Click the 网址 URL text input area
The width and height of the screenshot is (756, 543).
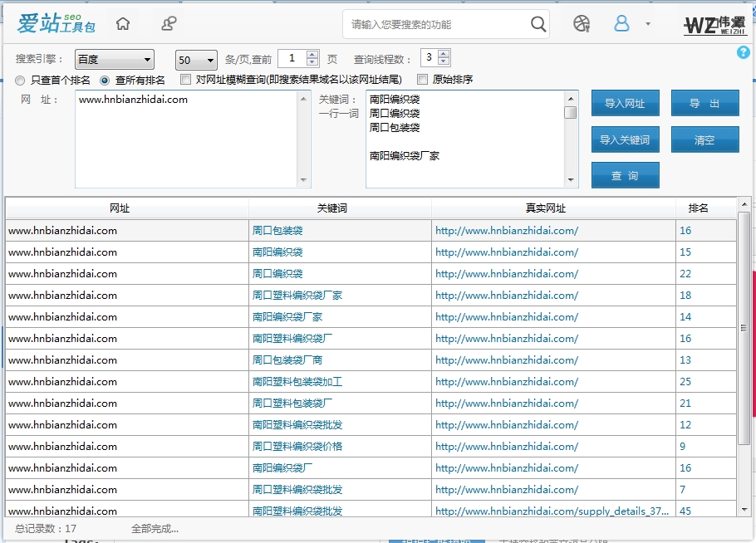pos(185,139)
